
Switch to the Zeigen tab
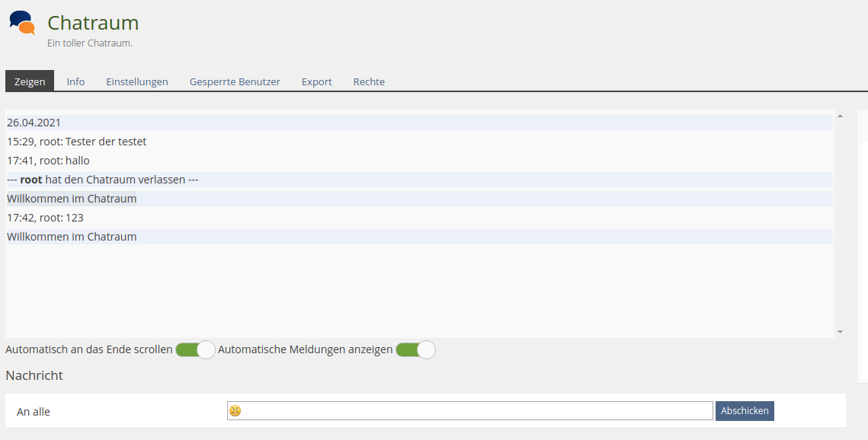tap(30, 81)
